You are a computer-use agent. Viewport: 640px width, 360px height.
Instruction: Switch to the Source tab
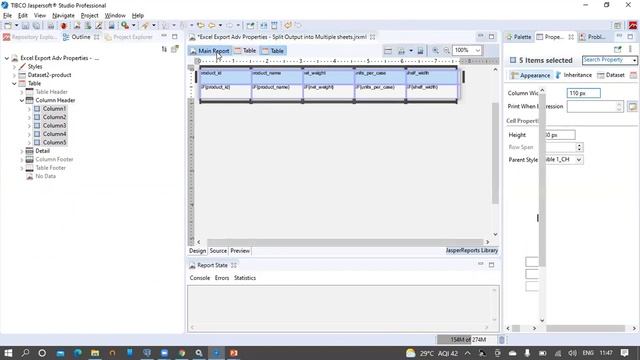pyautogui.click(x=218, y=251)
